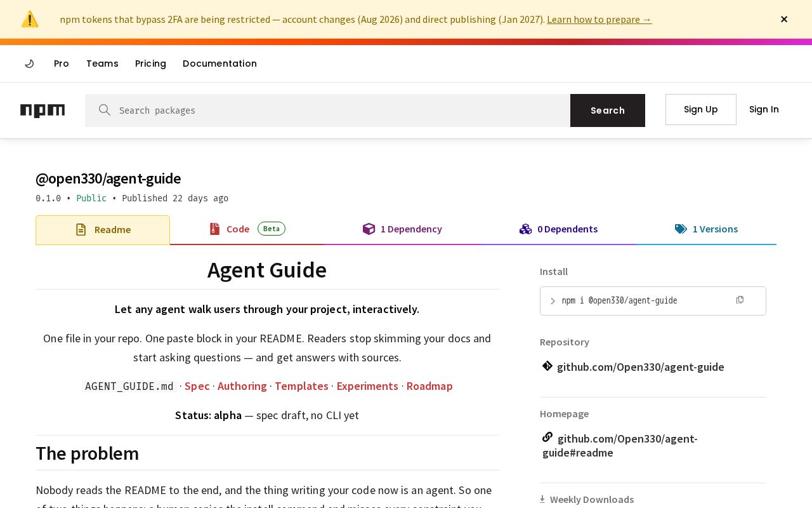812x508 pixels.
Task: Click the chain-link icon beside Homepage link
Action: pyautogui.click(x=547, y=437)
